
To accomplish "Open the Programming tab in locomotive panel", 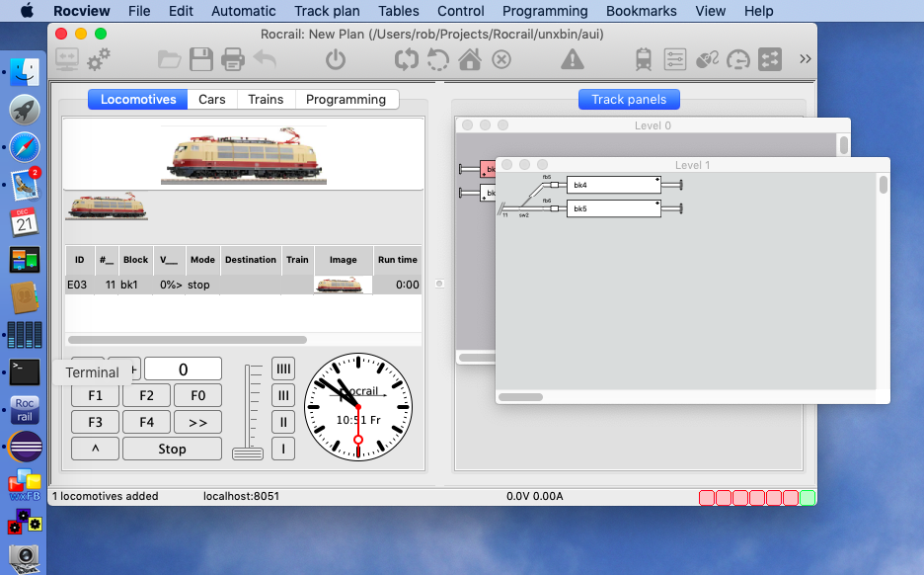I will (346, 100).
